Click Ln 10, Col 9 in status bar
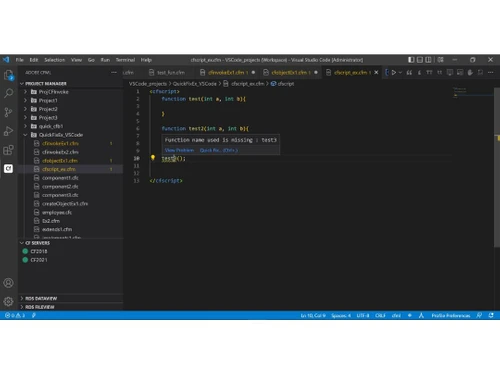The height and width of the screenshot is (375, 500). (x=313, y=315)
